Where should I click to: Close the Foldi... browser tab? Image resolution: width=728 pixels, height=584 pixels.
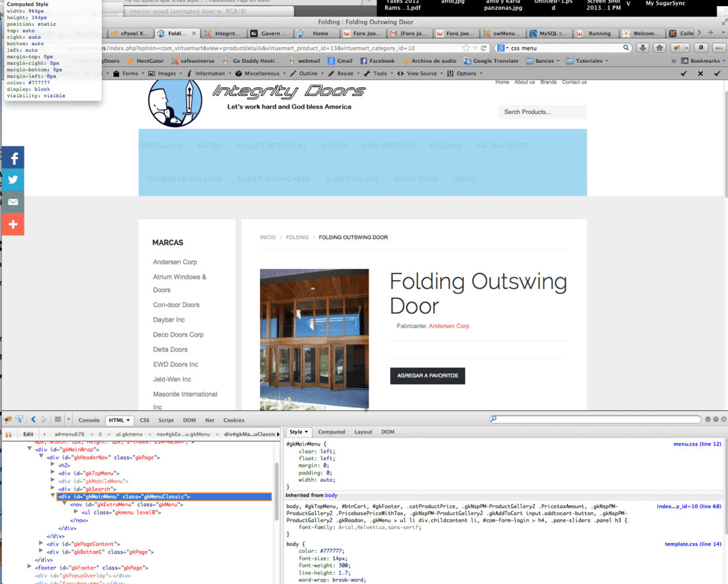pyautogui.click(x=194, y=34)
